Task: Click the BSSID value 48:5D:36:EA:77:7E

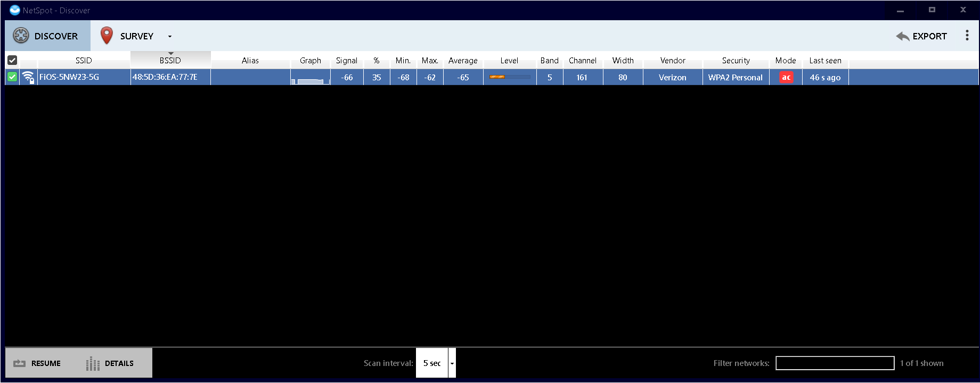Action: (x=165, y=77)
